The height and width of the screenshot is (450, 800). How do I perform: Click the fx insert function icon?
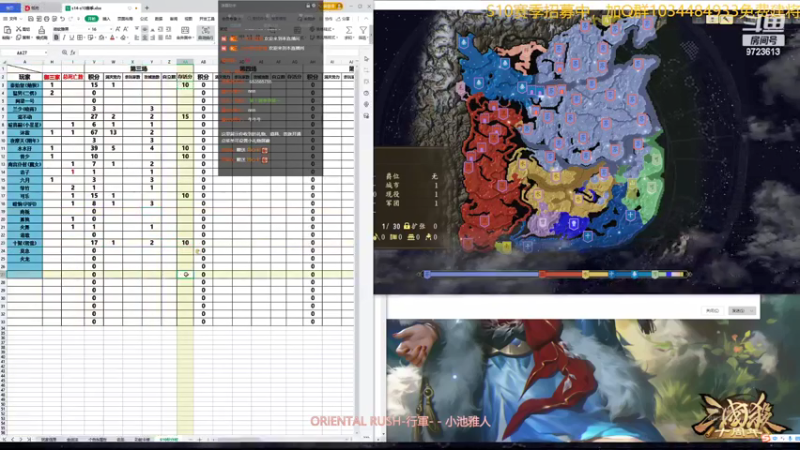[72, 52]
